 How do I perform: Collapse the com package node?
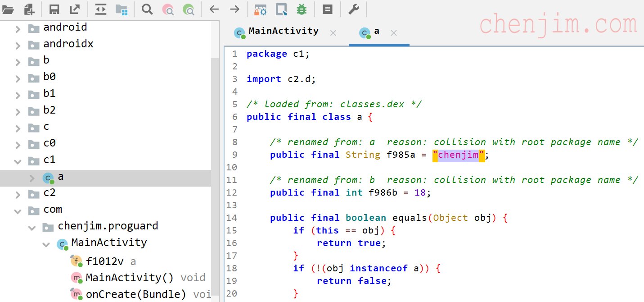pyautogui.click(x=18, y=210)
